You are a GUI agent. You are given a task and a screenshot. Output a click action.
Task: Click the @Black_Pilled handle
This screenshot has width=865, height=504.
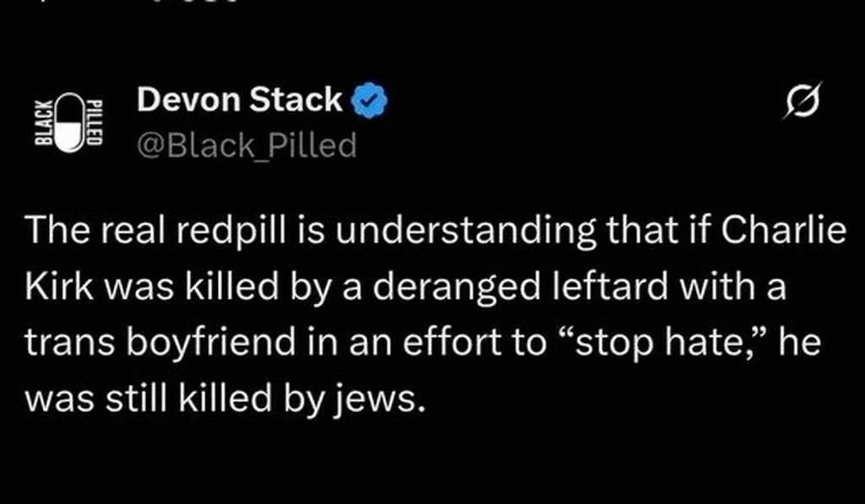point(246,146)
